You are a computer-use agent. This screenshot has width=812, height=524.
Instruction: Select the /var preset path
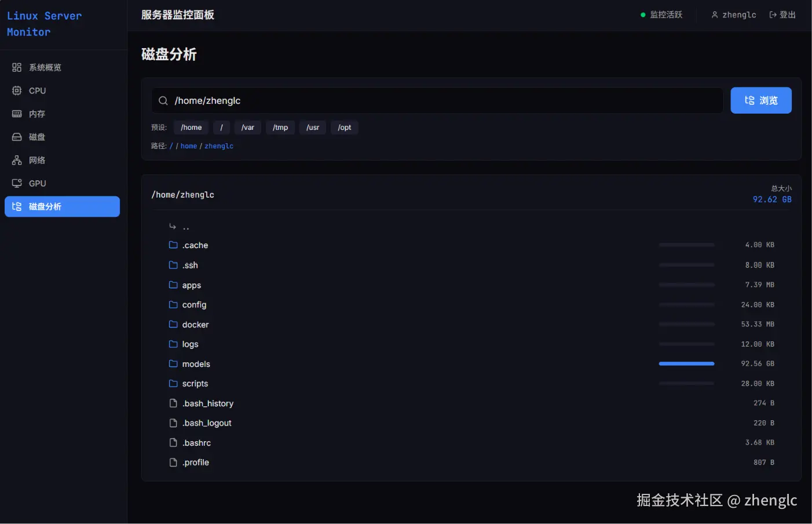[x=248, y=128]
